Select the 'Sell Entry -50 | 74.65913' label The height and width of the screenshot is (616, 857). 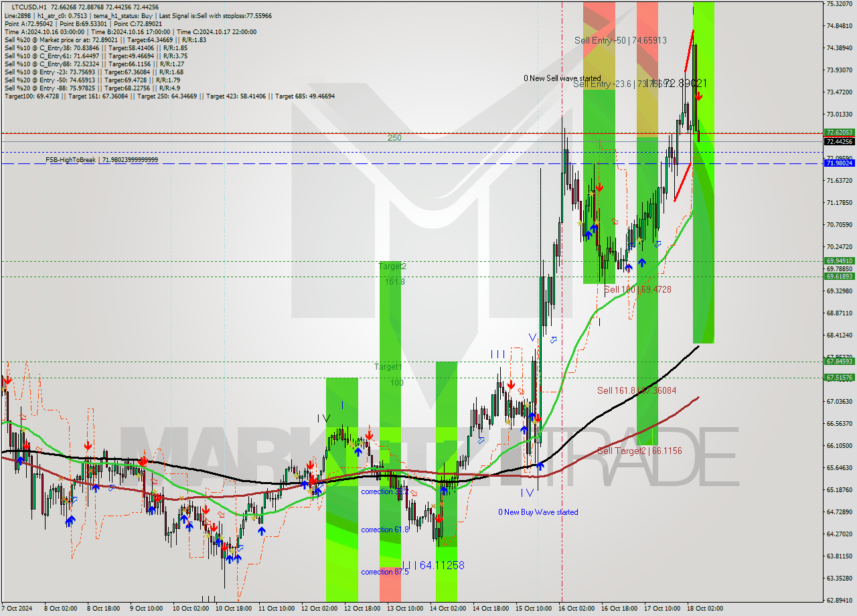click(x=621, y=40)
